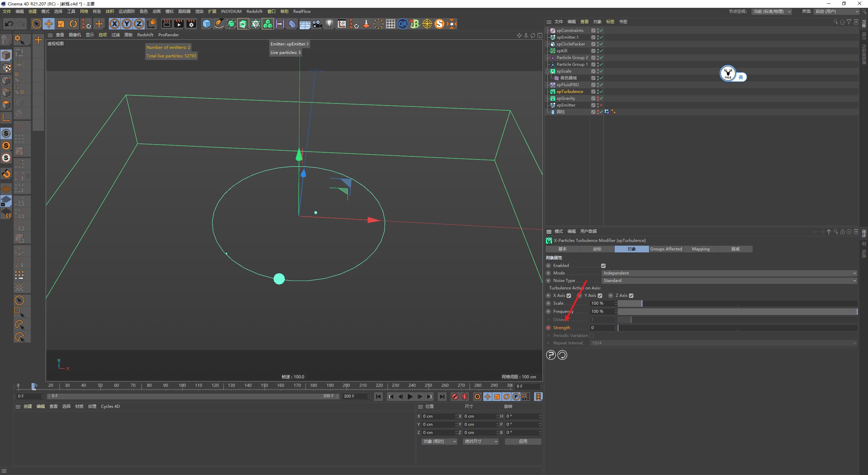Click the Render to Picture Viewer icon

point(179,24)
